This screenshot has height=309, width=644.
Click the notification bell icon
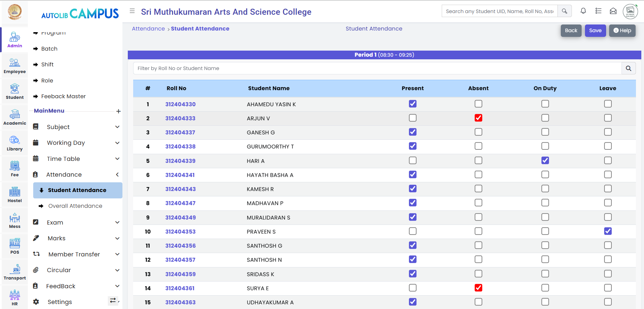pos(583,11)
